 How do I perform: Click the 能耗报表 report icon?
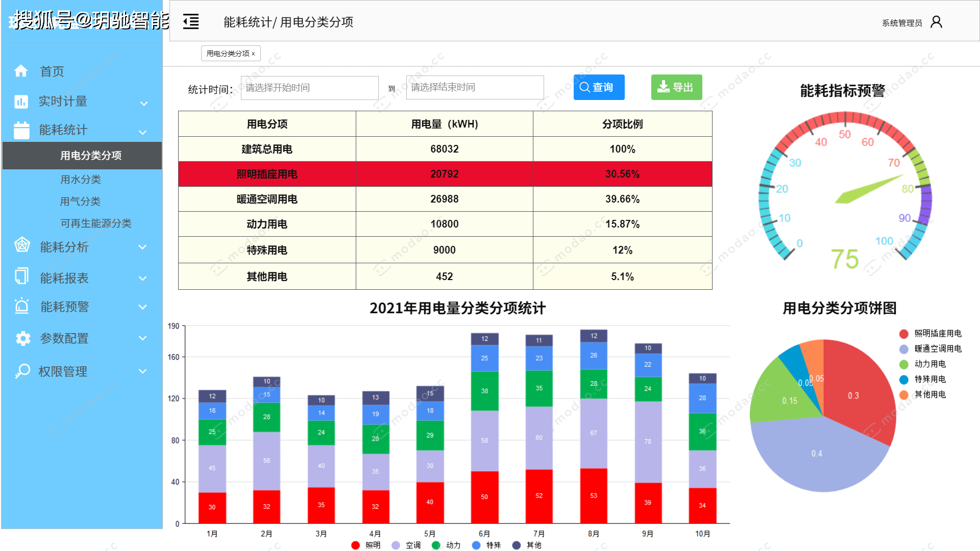(x=21, y=277)
